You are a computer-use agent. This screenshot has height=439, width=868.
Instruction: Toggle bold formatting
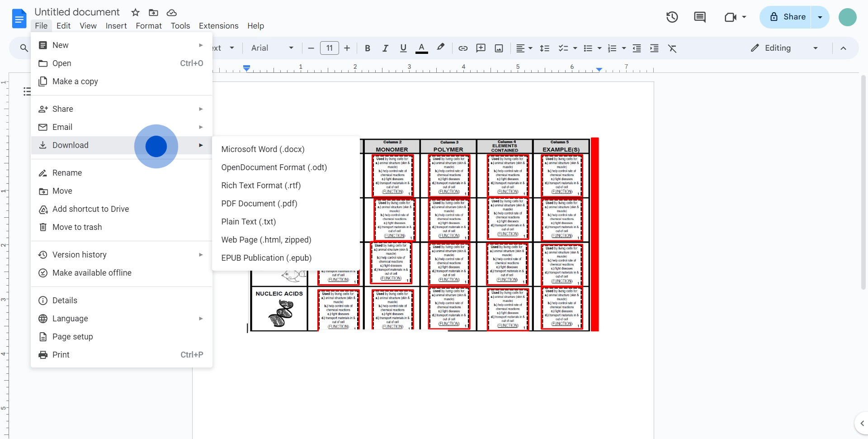tap(367, 48)
